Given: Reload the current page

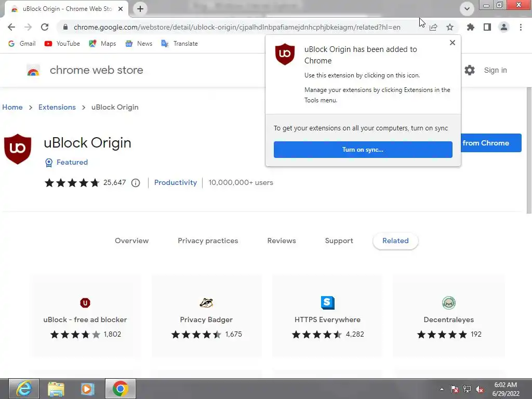Looking at the screenshot, I should pos(45,27).
